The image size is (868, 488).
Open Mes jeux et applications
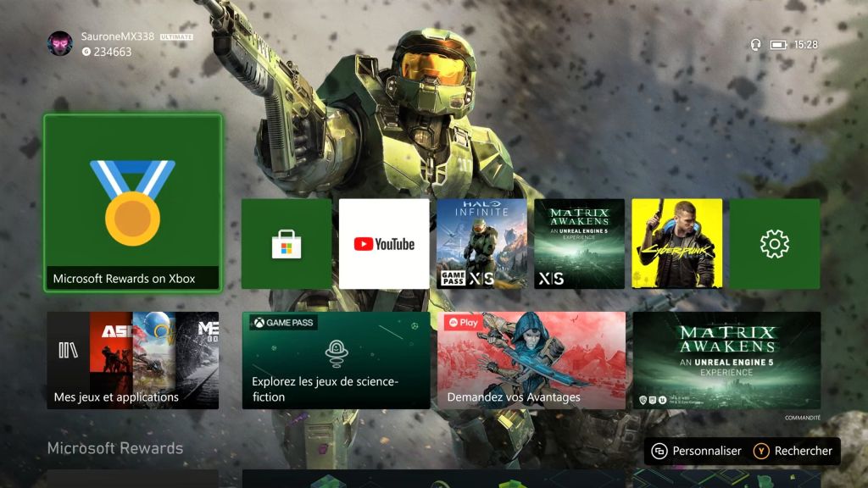point(133,360)
